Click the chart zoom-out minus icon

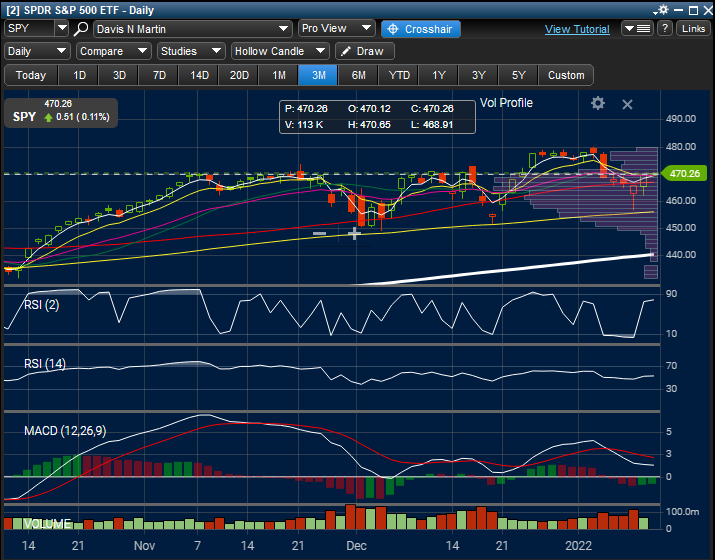(319, 234)
